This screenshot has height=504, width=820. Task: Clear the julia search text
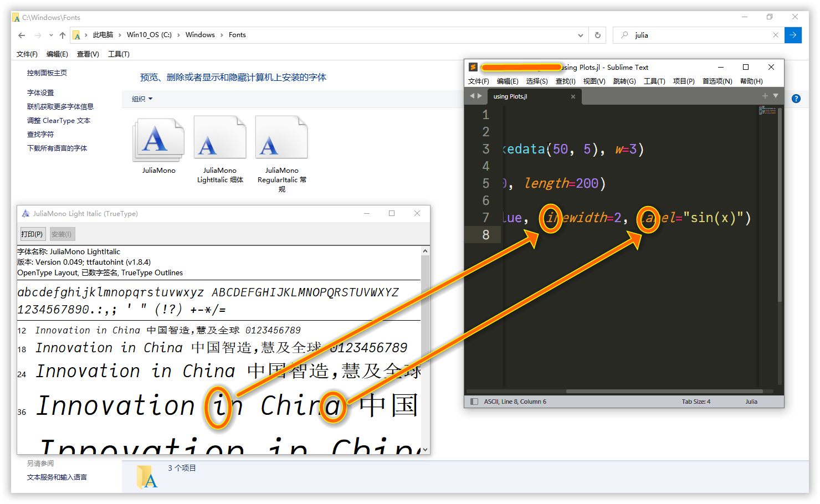(776, 35)
